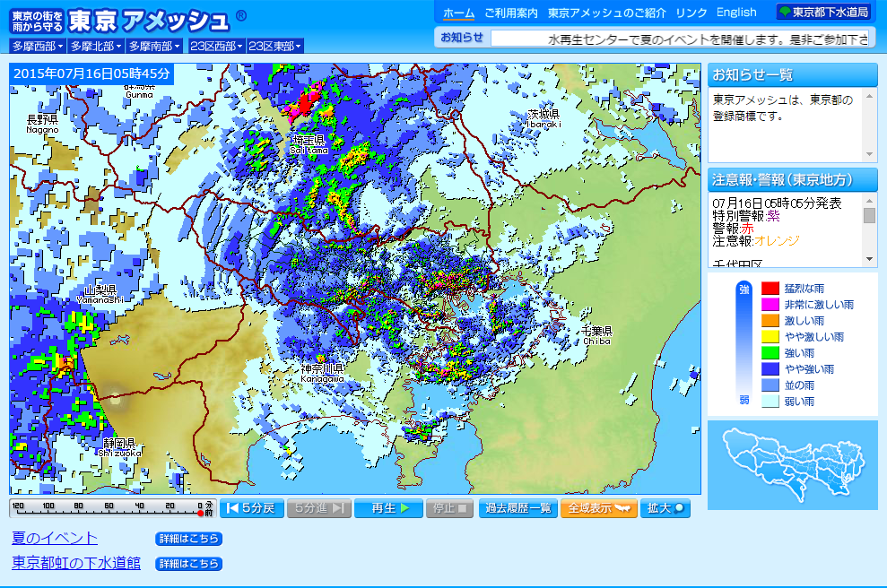Click the 2015年07月16日05時45分 timestamp
887x588 pixels.
[91, 73]
